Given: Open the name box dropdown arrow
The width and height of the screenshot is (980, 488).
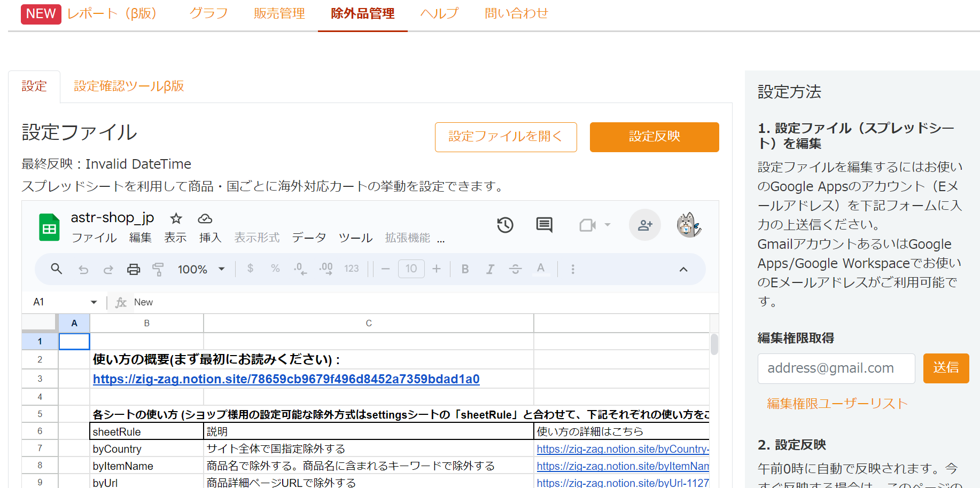Looking at the screenshot, I should tap(94, 302).
